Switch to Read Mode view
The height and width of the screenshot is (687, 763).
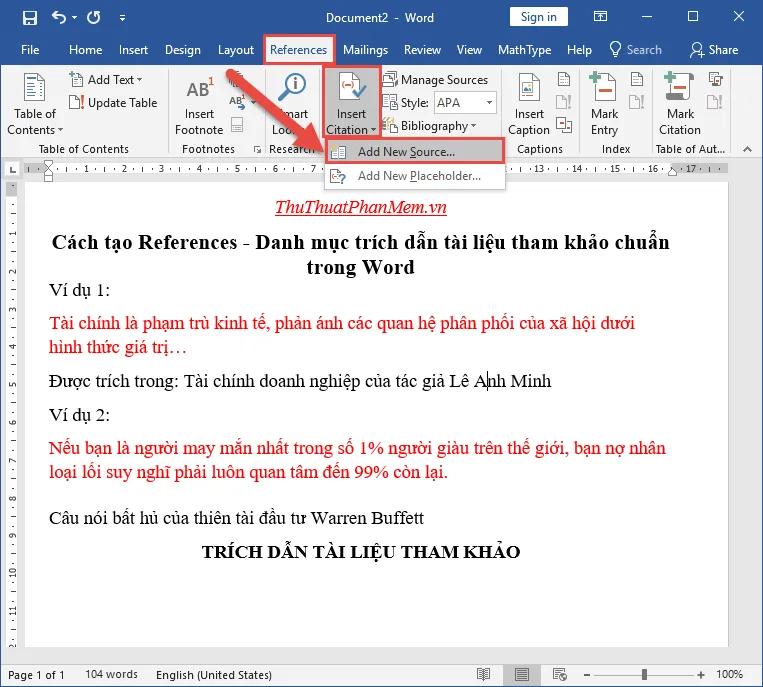[x=484, y=675]
